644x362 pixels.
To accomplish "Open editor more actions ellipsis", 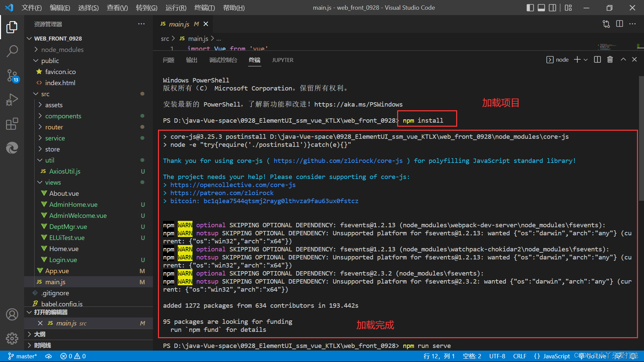I will pos(632,24).
